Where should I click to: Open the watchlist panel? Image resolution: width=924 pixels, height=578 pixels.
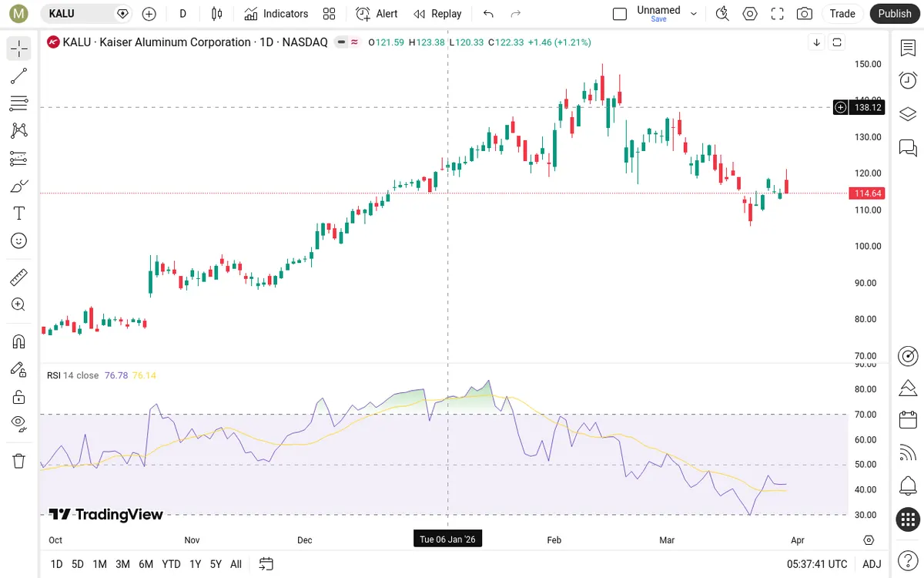[908, 48]
